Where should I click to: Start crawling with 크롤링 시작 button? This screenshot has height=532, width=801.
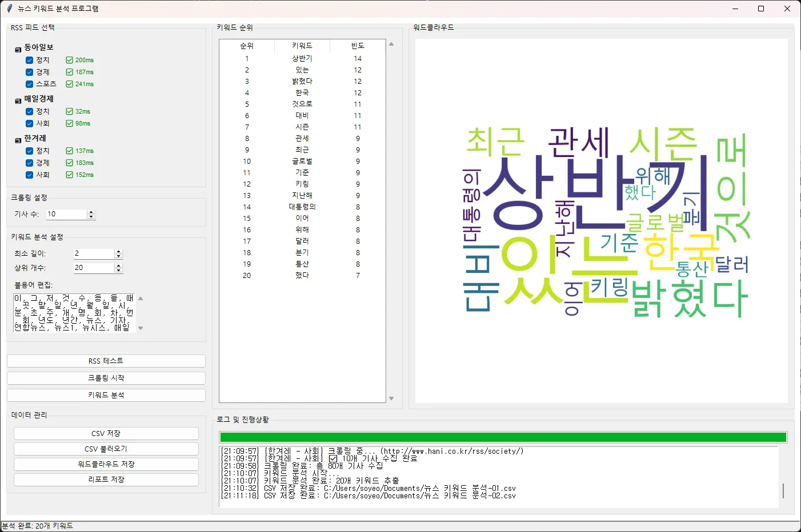coord(106,378)
